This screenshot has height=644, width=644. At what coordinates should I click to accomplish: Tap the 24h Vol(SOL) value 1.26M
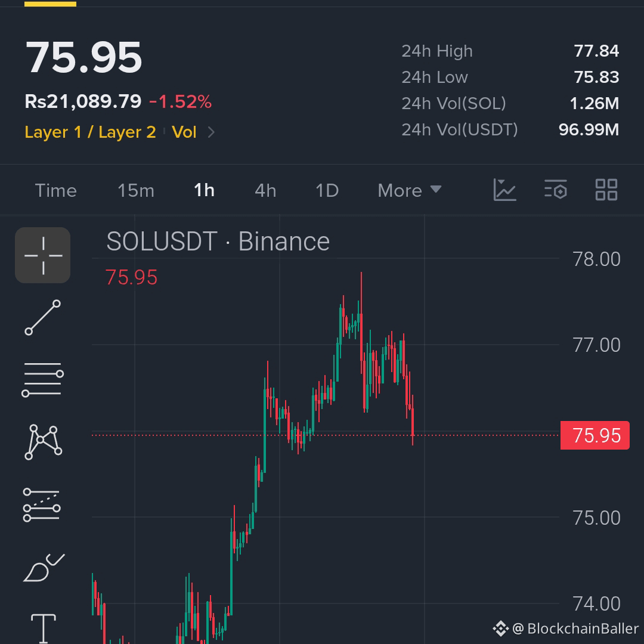tap(595, 104)
